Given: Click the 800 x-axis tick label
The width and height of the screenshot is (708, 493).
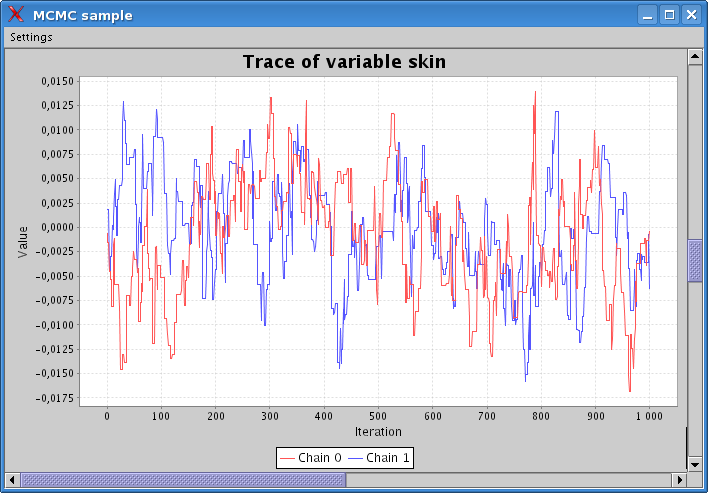Looking at the screenshot, I should (x=541, y=416).
